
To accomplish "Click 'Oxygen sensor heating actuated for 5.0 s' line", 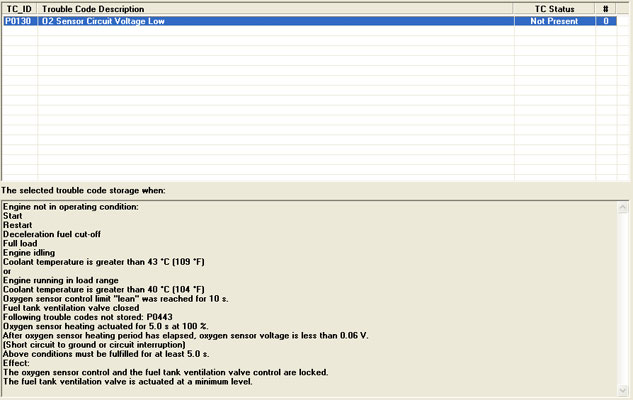I will 106,326.
